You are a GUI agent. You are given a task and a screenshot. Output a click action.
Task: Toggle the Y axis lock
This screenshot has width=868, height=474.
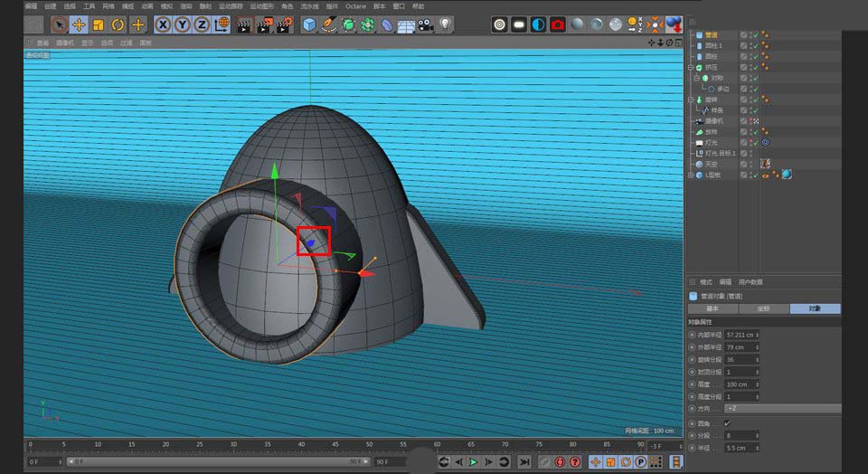coord(182,25)
